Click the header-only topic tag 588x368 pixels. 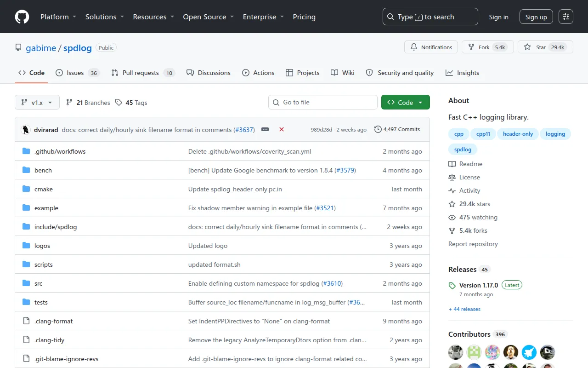pos(518,134)
